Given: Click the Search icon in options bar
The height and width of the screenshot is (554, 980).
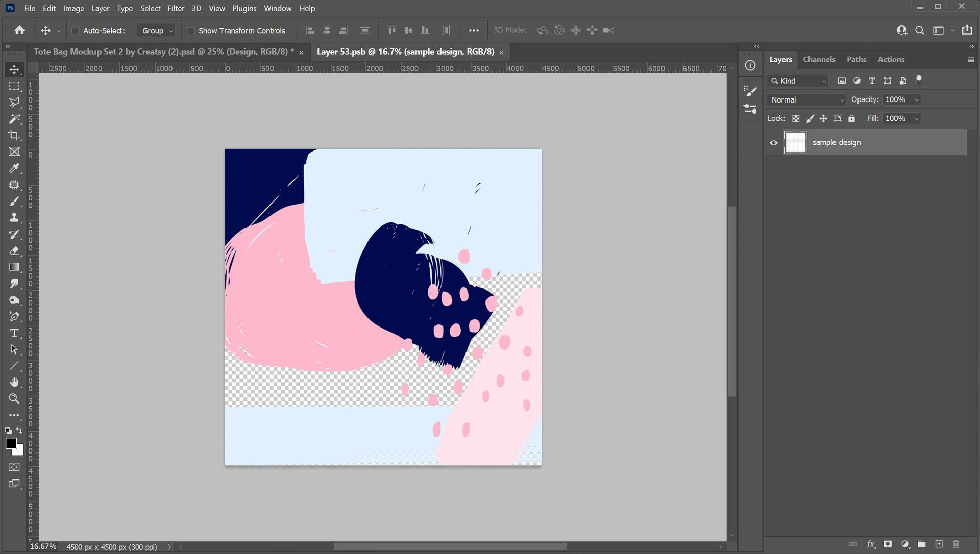Looking at the screenshot, I should 919,30.
